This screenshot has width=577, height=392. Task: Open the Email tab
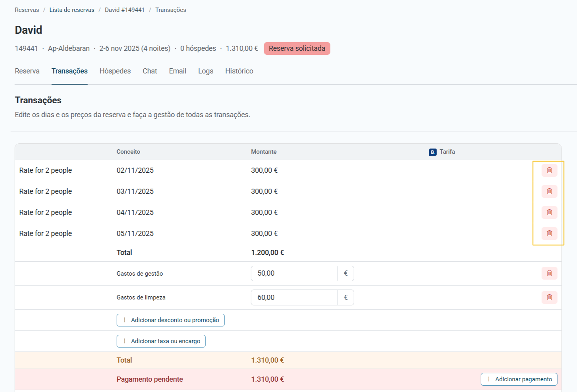tap(178, 71)
